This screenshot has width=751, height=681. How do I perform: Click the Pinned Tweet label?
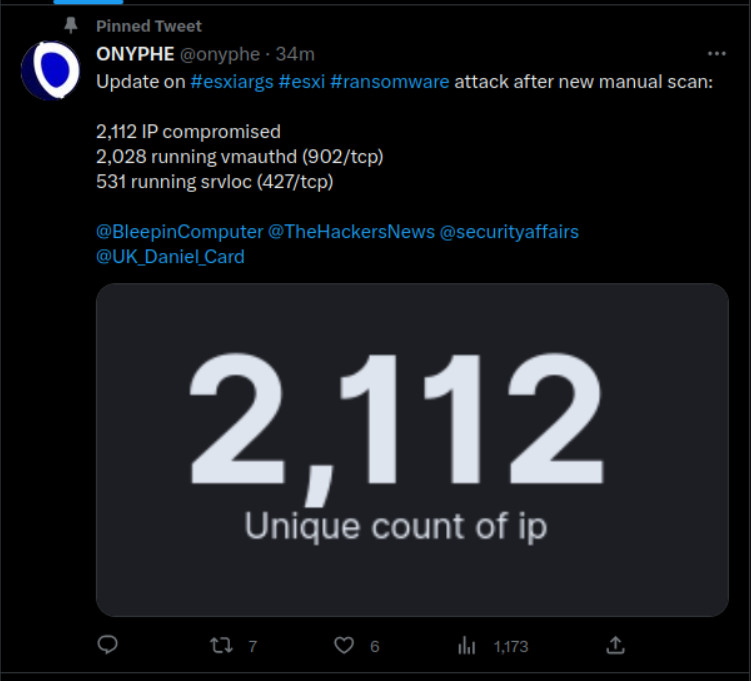point(149,26)
